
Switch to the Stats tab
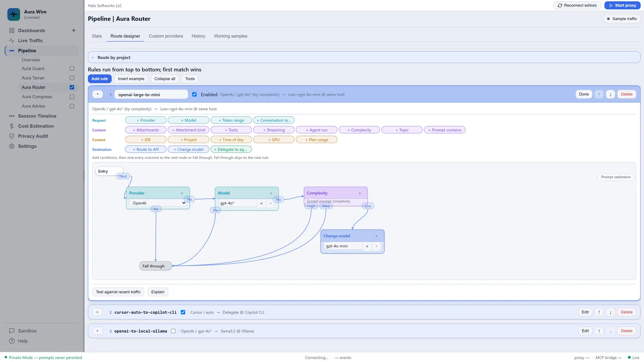tap(97, 36)
